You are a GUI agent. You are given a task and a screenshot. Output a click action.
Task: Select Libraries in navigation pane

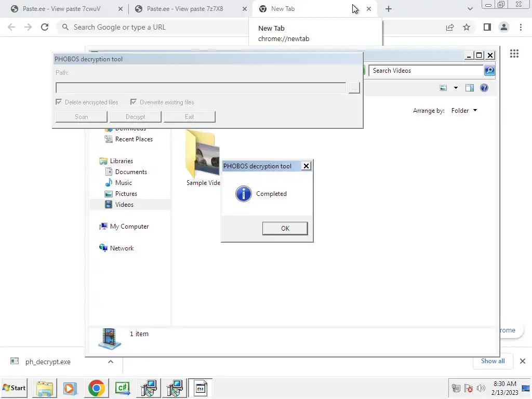point(116,161)
